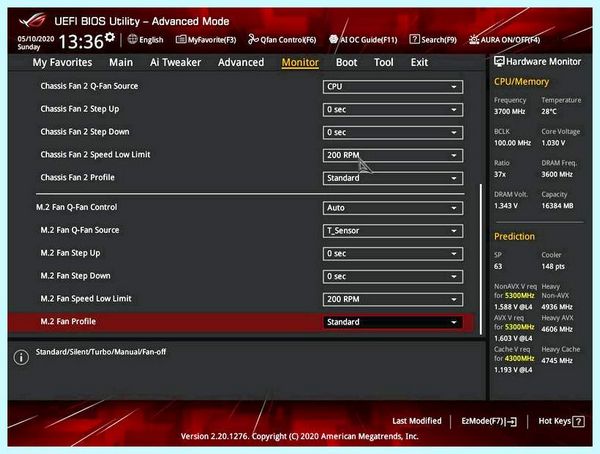This screenshot has height=454, width=600.
Task: Go to the Advanced tab
Action: tap(241, 62)
